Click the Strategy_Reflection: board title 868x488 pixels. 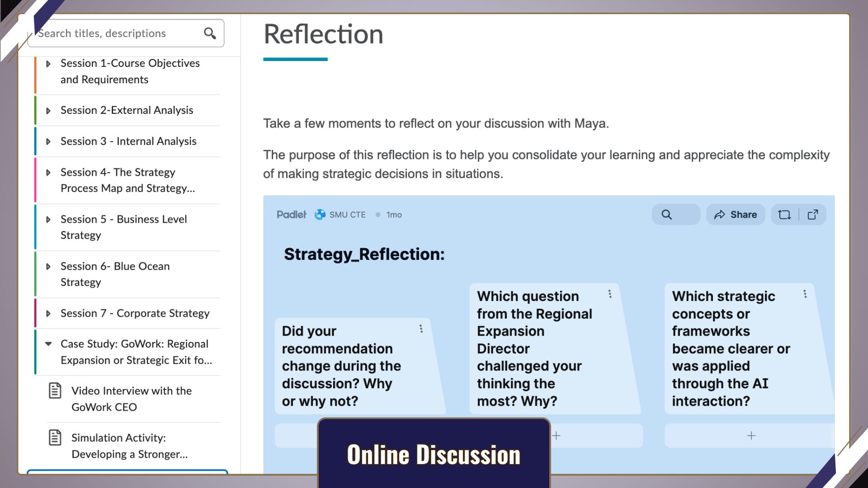point(364,254)
